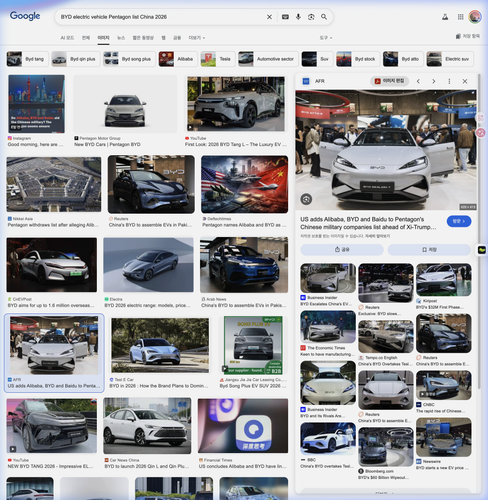Open Test E Car BYD in 2026 thumbnail
This screenshot has height=500, width=488.
click(x=160, y=345)
